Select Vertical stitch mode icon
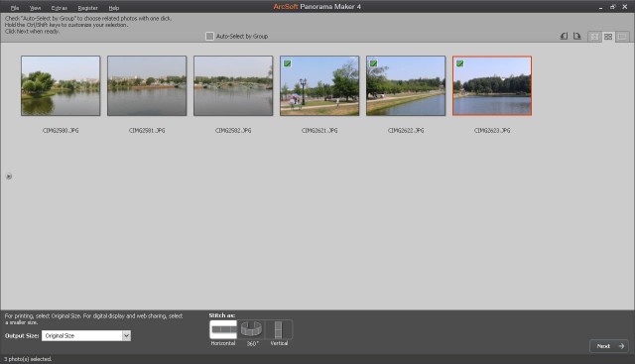This screenshot has height=364, width=635. [x=279, y=329]
